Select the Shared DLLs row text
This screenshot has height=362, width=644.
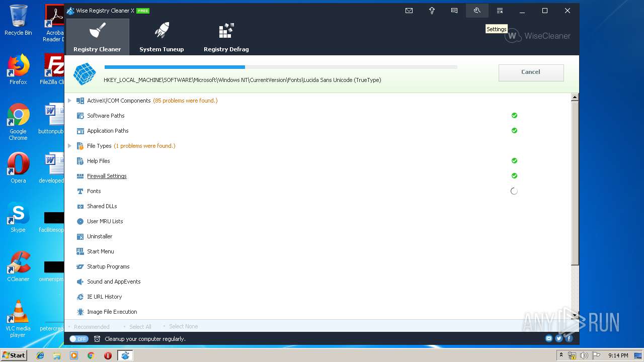pyautogui.click(x=102, y=206)
